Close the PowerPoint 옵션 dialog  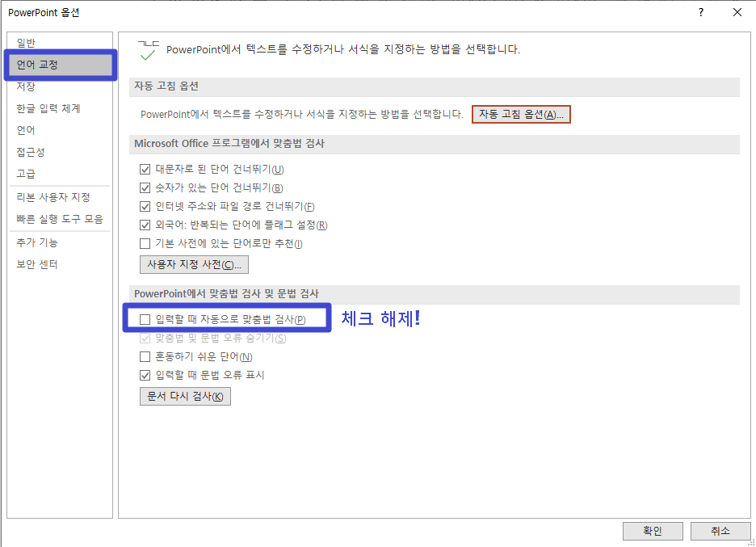737,13
